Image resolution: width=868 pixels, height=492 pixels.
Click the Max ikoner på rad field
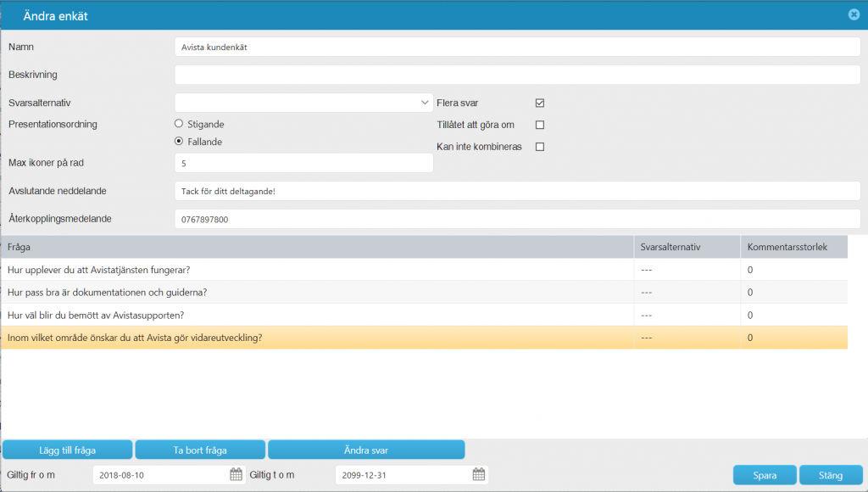tap(304, 163)
